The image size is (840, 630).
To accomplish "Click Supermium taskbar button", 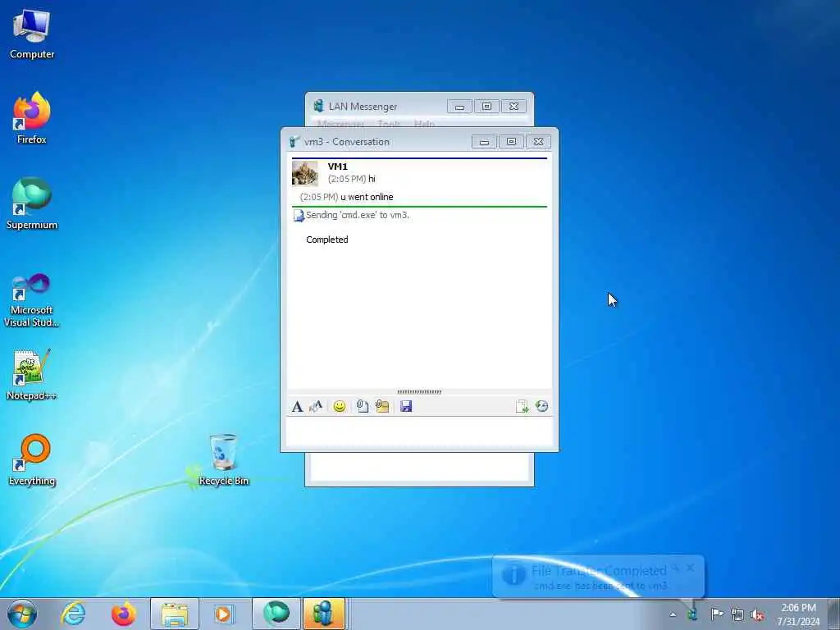I will (276, 614).
